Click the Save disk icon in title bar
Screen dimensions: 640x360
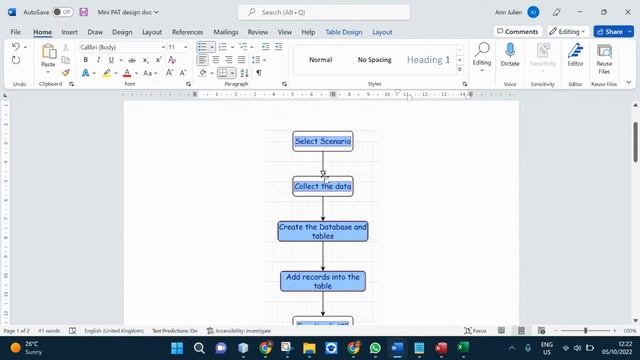[x=84, y=12]
